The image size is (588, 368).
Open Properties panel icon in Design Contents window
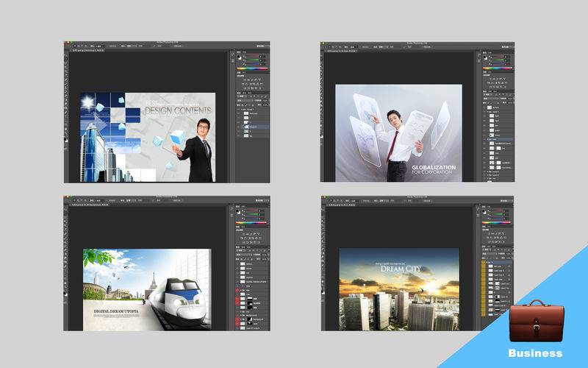click(x=232, y=60)
